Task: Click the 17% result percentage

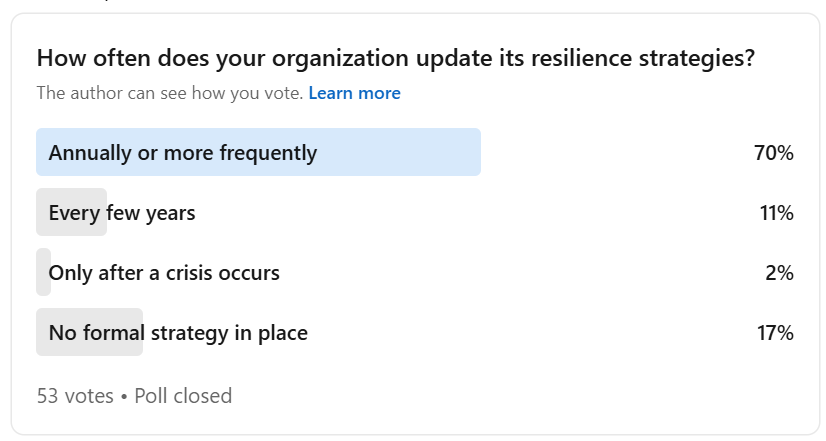Action: click(775, 332)
